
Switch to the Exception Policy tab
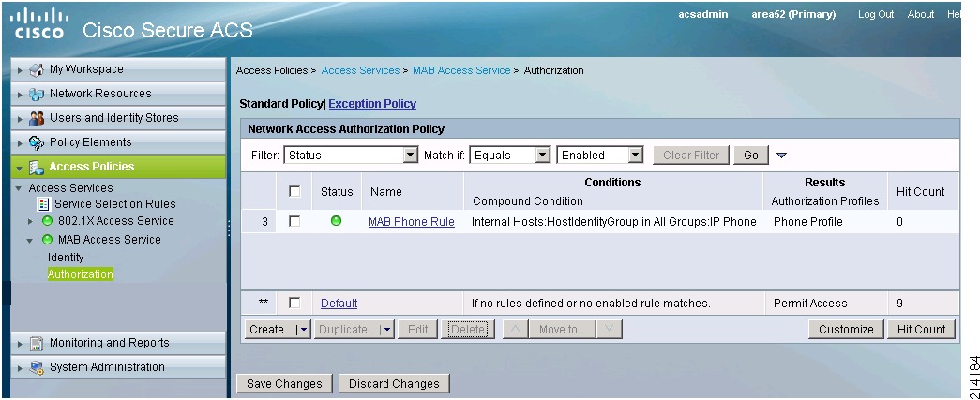[372, 104]
